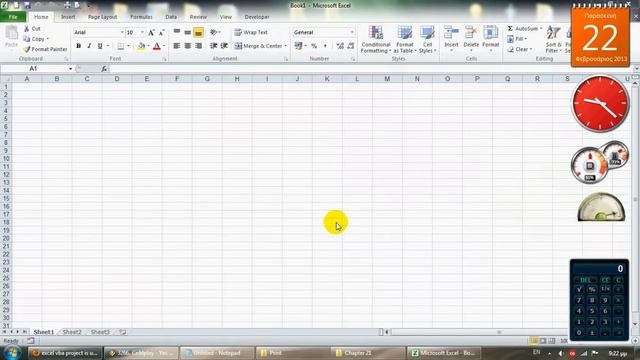Screen dimensions: 640x360
Task: Select row 10 header
Action: [6, 159]
